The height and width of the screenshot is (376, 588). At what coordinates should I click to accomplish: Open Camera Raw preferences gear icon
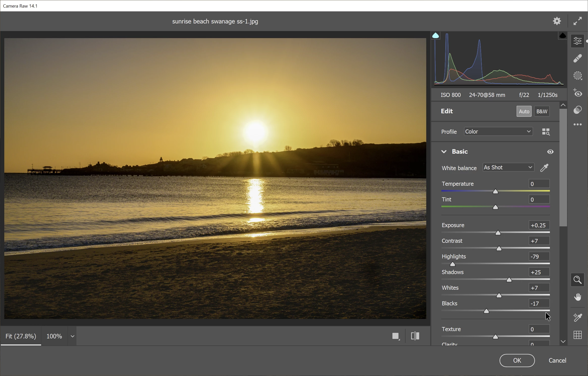tap(557, 21)
